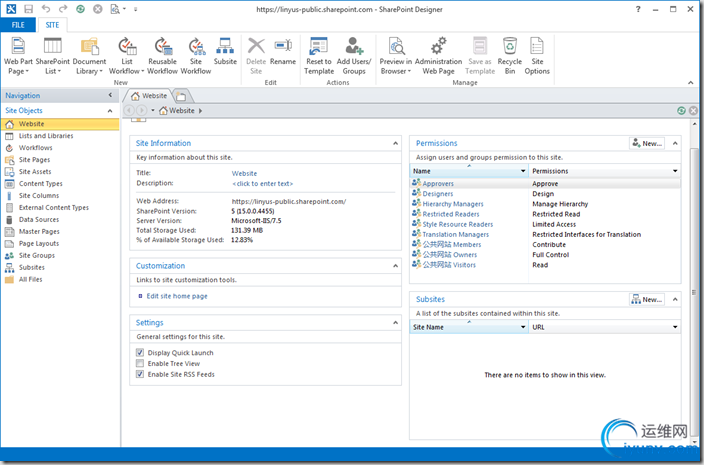Click Website in the breadcrumb bar
Viewport: 704px width, 465px height.
(181, 110)
